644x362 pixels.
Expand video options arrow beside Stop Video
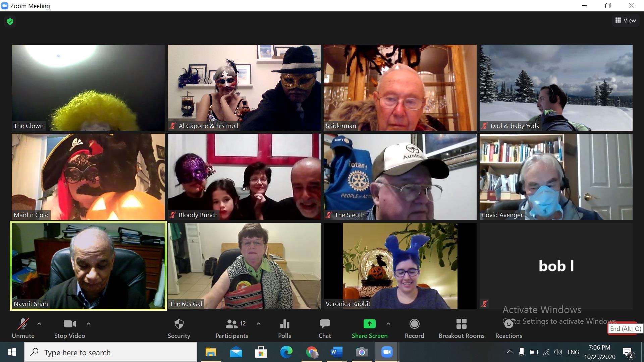pos(89,324)
